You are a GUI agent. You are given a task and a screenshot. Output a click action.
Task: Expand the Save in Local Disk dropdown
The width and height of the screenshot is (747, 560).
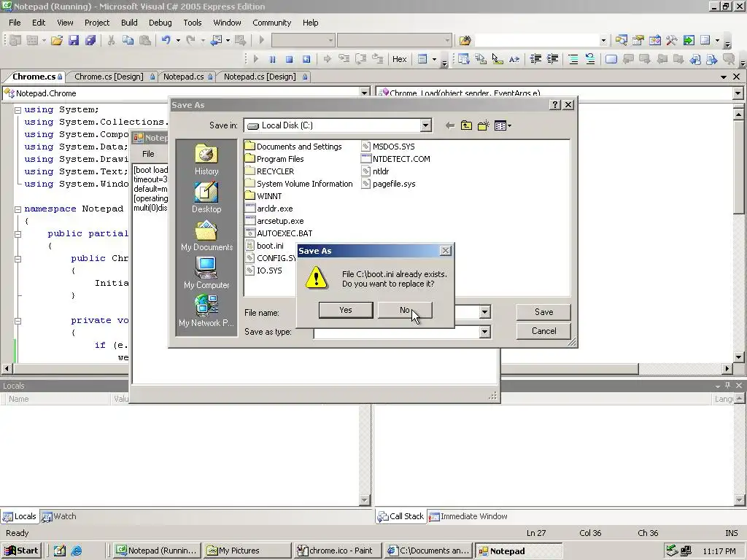tap(425, 125)
